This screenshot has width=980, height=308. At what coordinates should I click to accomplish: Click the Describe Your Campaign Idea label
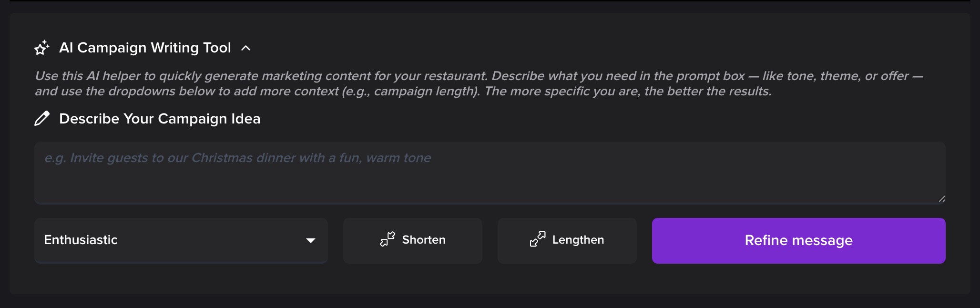[160, 119]
